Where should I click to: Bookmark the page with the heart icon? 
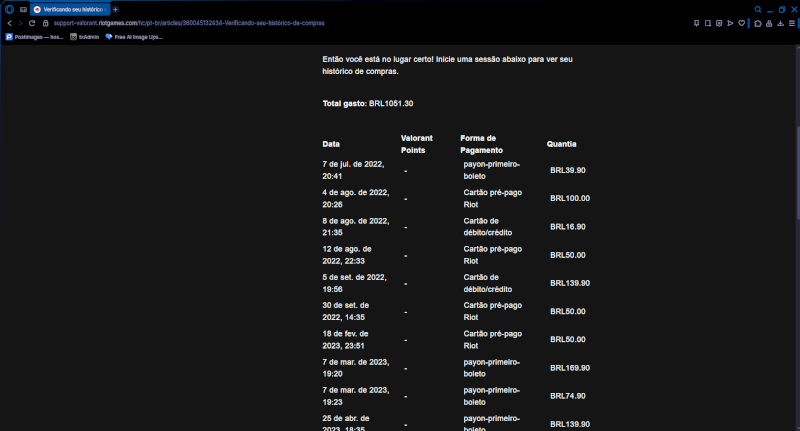(741, 22)
